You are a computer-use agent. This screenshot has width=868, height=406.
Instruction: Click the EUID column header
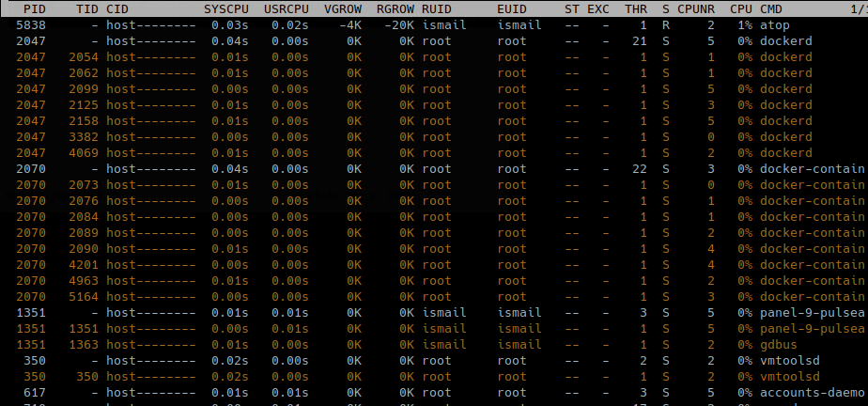click(511, 8)
